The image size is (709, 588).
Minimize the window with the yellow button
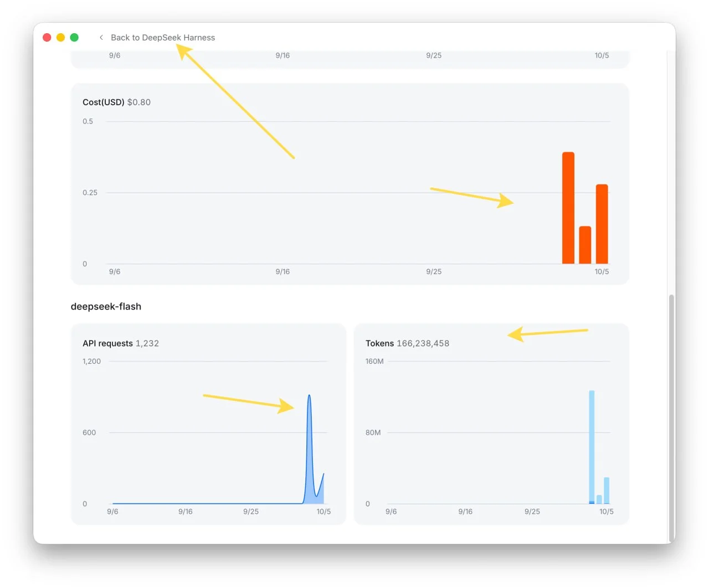click(61, 38)
